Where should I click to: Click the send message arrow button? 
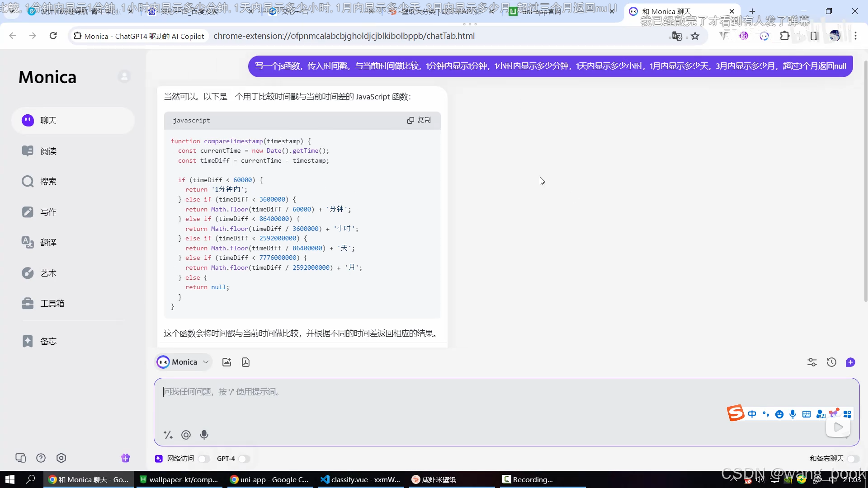pos(838,427)
